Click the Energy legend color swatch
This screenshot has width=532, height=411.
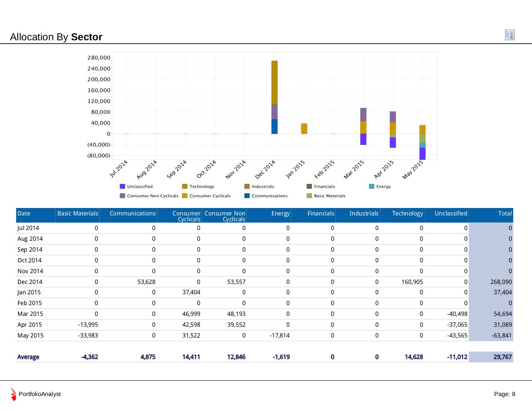(372, 186)
